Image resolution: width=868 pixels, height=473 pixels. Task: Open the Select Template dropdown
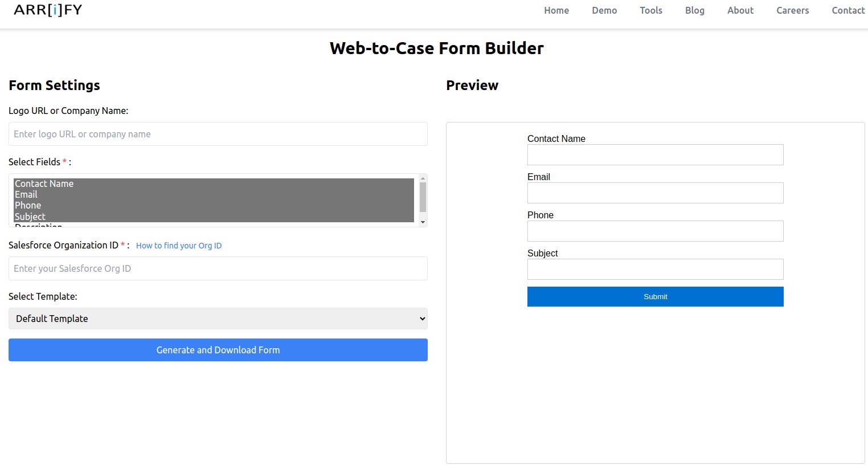(x=218, y=319)
